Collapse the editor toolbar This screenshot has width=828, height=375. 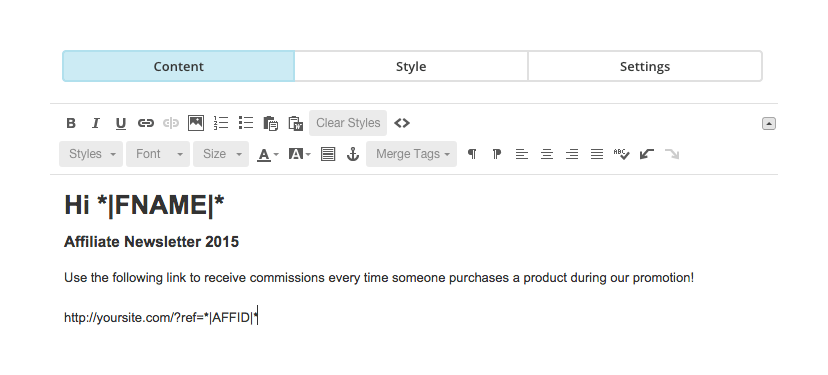(x=769, y=124)
